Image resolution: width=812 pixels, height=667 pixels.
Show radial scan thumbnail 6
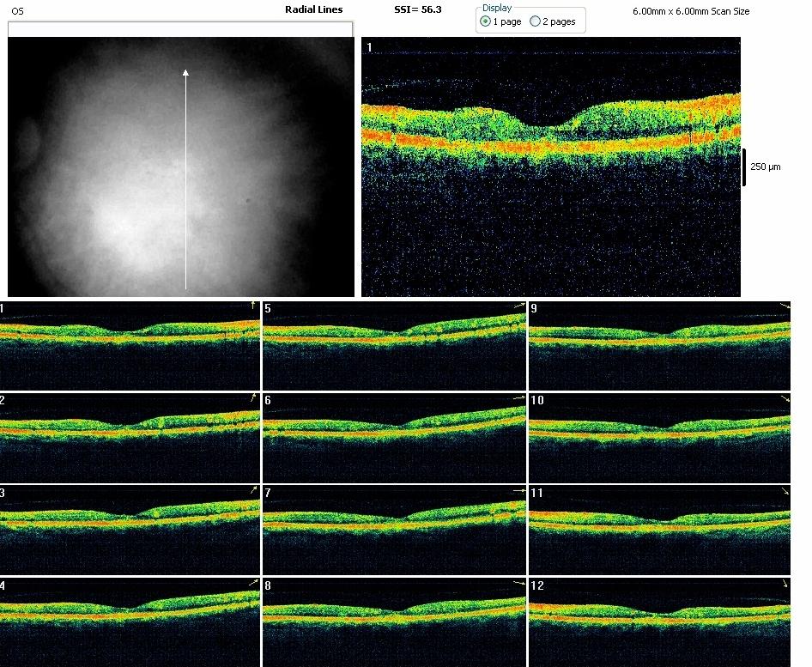point(394,438)
